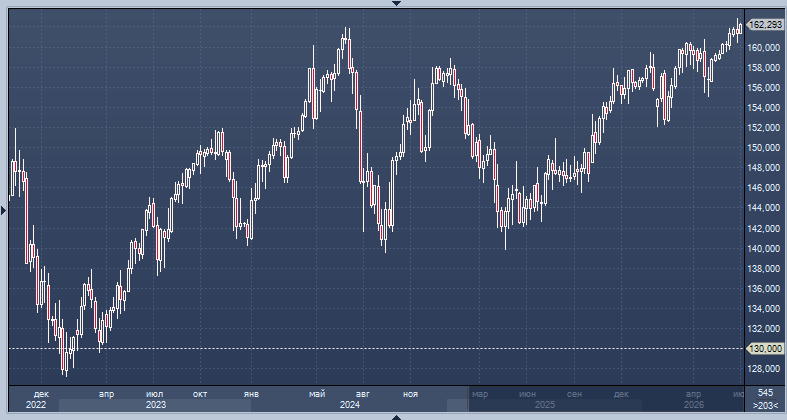Viewport: 787px width, 420px height.
Task: Click the dimmed 2025 year on timeline
Action: click(545, 404)
